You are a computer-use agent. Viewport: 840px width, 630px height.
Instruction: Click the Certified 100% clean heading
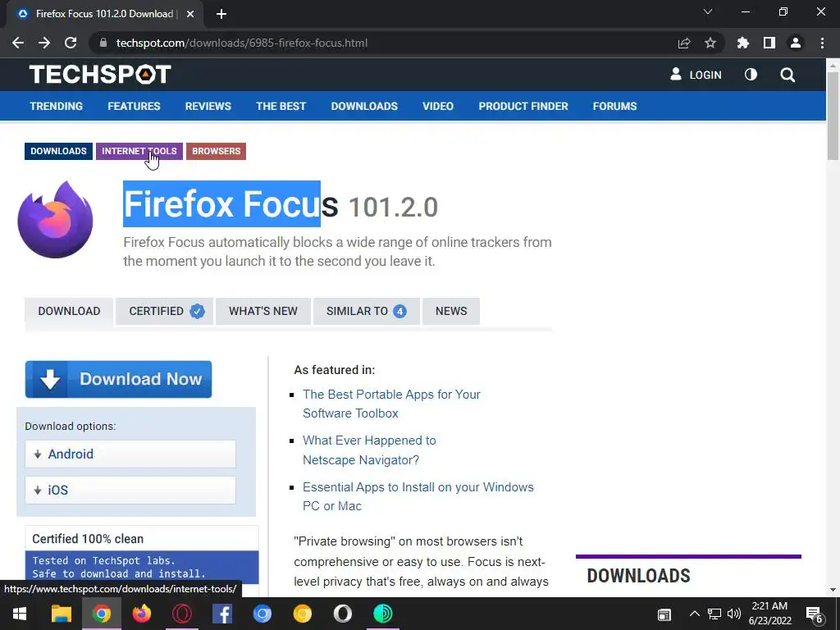coord(88,539)
